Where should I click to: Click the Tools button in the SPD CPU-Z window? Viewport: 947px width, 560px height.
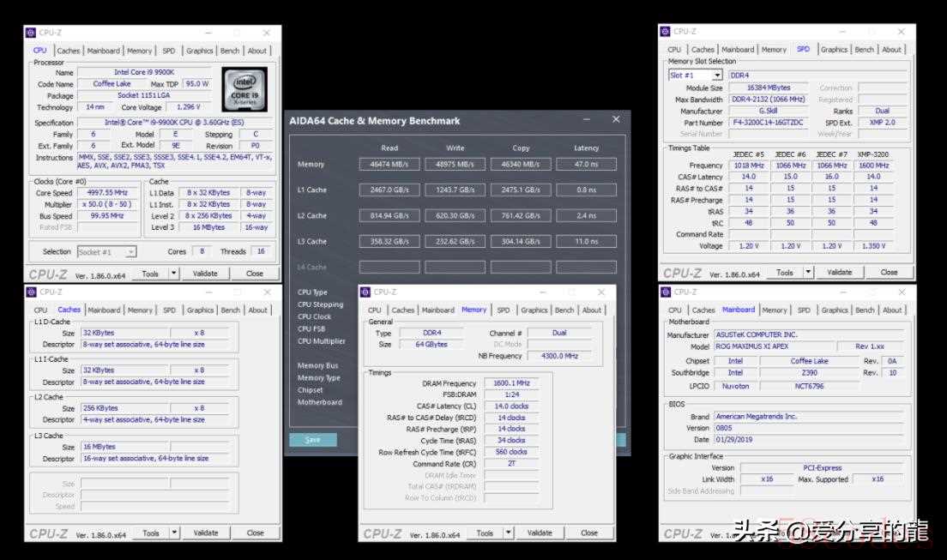785,273
